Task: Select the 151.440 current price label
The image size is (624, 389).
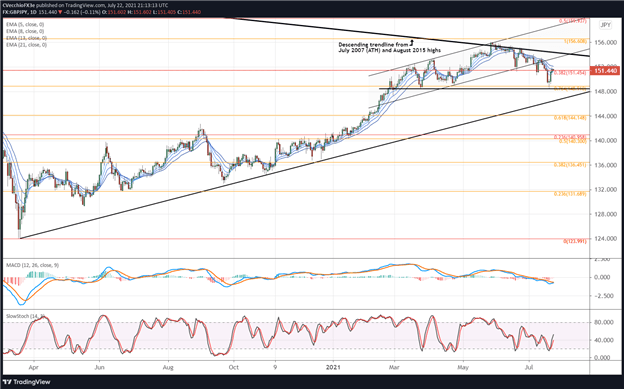Action: click(x=605, y=71)
